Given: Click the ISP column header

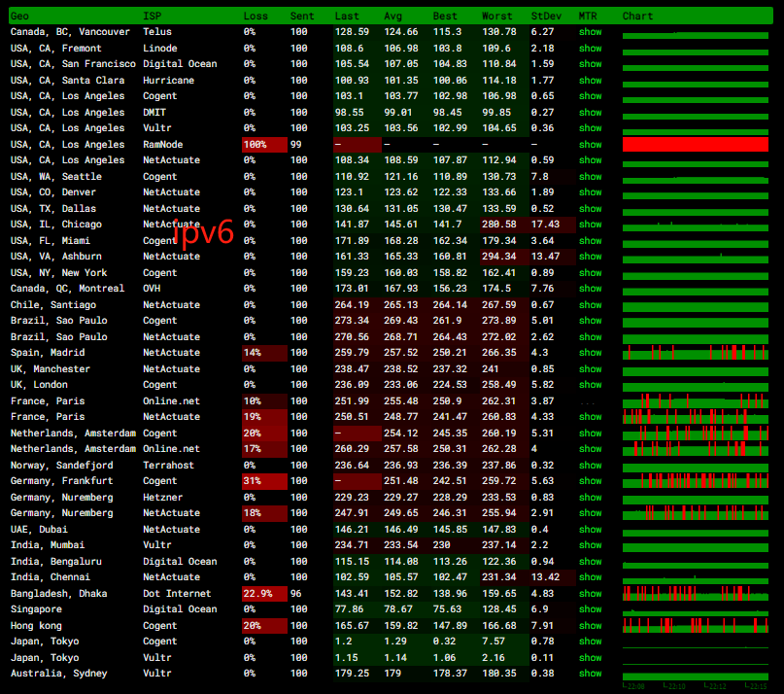Looking at the screenshot, I should pyautogui.click(x=152, y=16).
